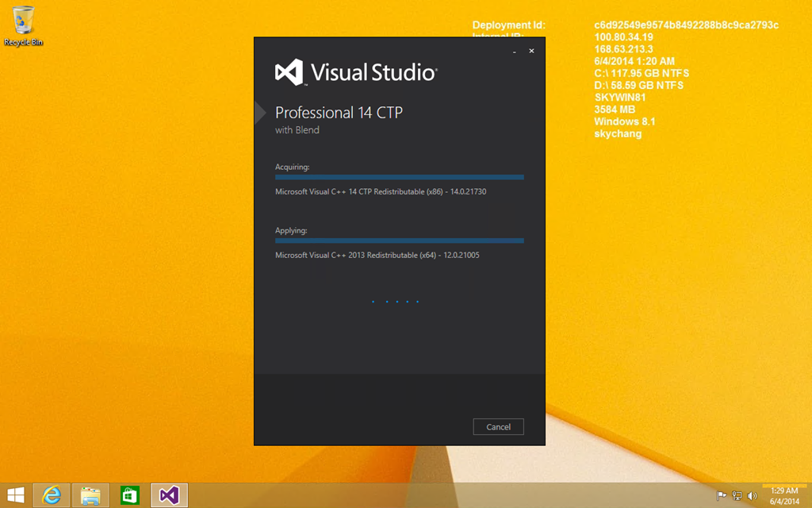Click the deployment ID value c6d92549e957…
This screenshot has height=508, width=812.
click(686, 25)
